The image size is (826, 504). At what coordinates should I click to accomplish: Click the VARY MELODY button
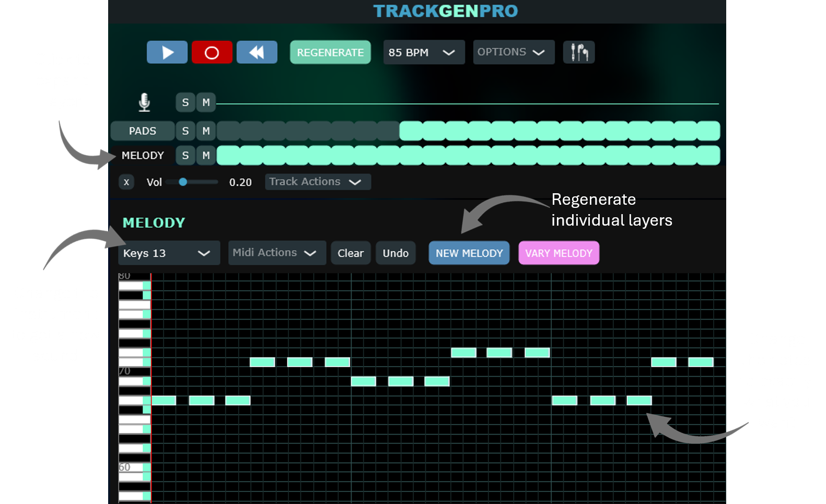pos(559,253)
